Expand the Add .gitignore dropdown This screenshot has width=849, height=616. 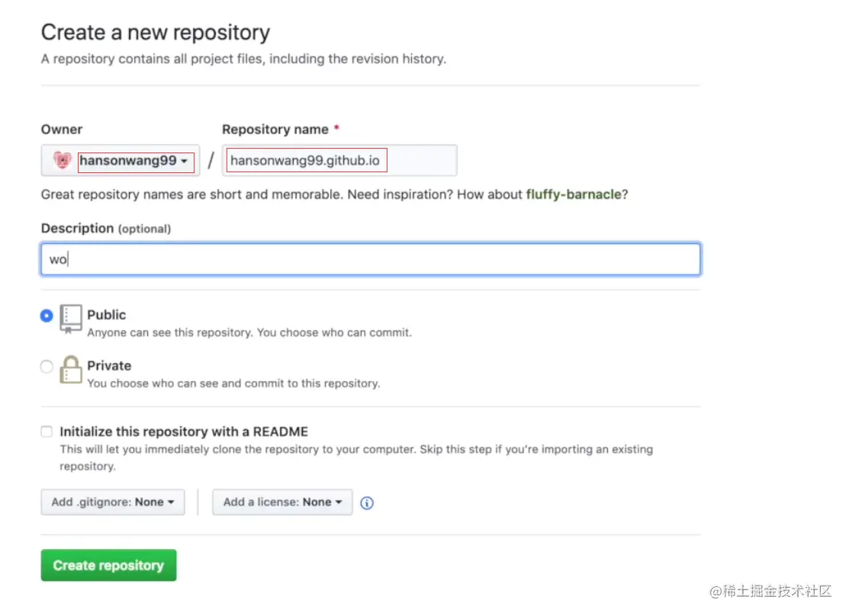click(x=113, y=502)
